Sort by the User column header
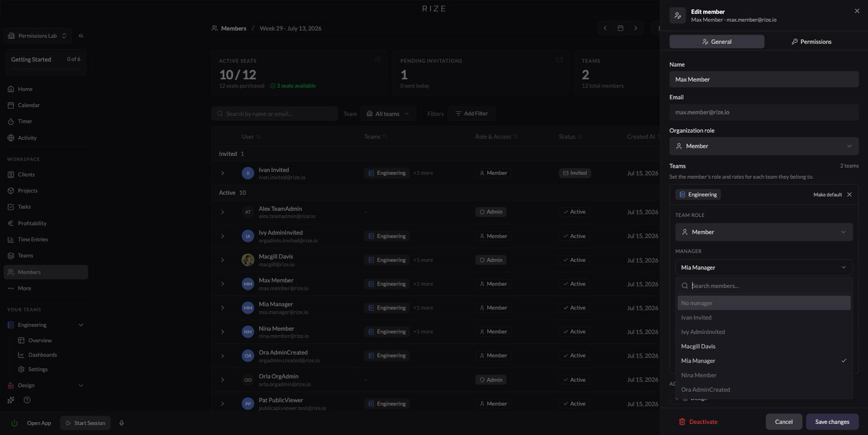Image resolution: width=868 pixels, height=435 pixels. (251, 136)
